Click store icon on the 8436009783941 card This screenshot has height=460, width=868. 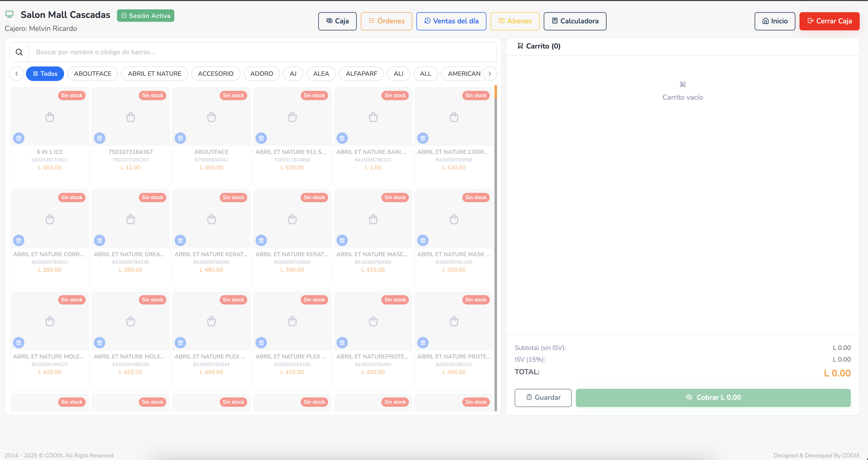point(19,240)
